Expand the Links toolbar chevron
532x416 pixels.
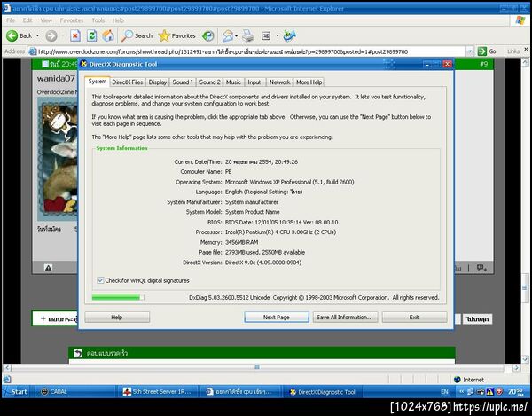coord(526,50)
